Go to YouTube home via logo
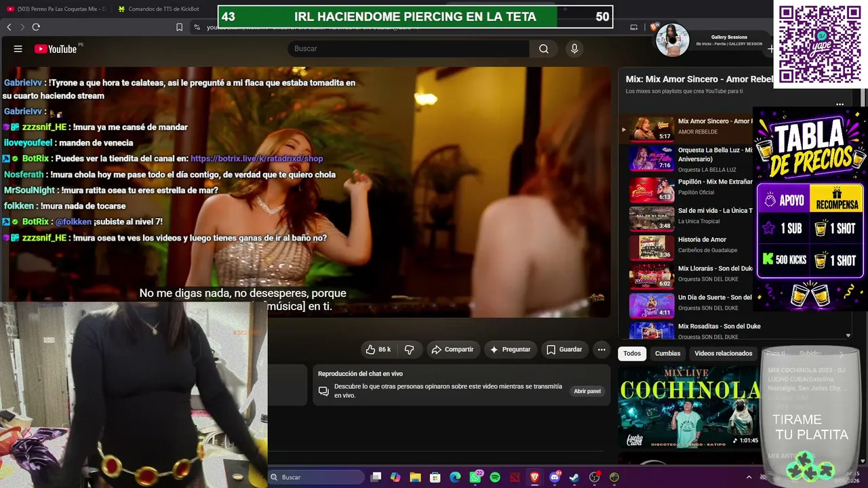868x488 pixels. click(x=56, y=49)
